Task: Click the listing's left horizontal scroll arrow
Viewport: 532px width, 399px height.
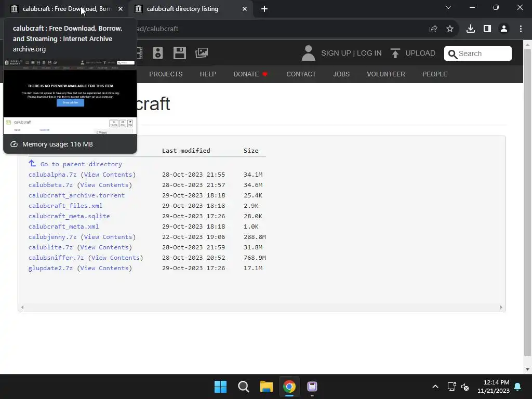Action: [x=22, y=308]
